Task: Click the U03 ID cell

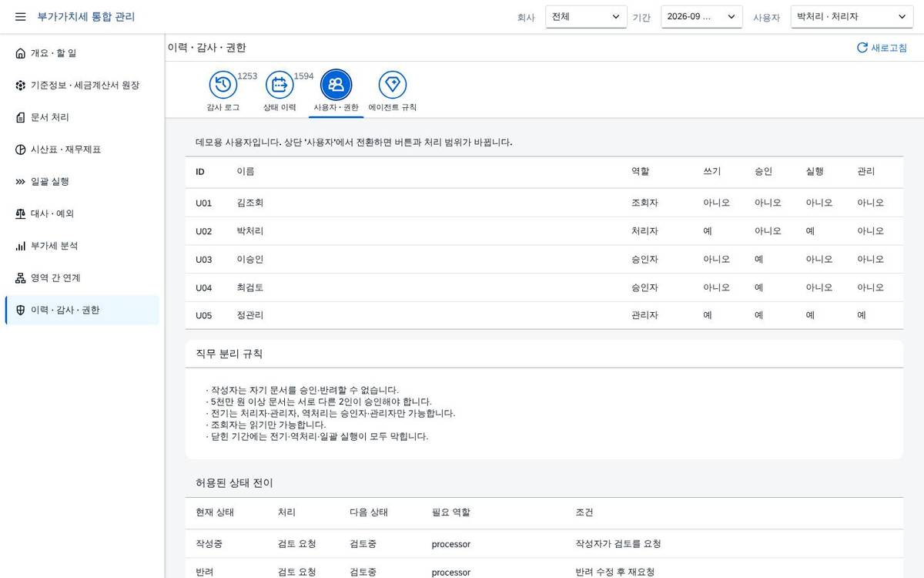Action: coord(203,260)
